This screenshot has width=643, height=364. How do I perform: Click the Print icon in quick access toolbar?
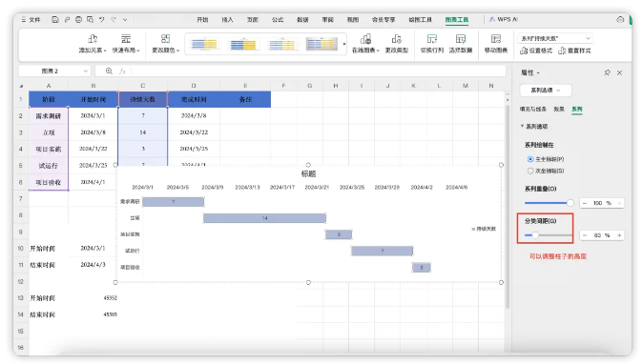coord(78,20)
